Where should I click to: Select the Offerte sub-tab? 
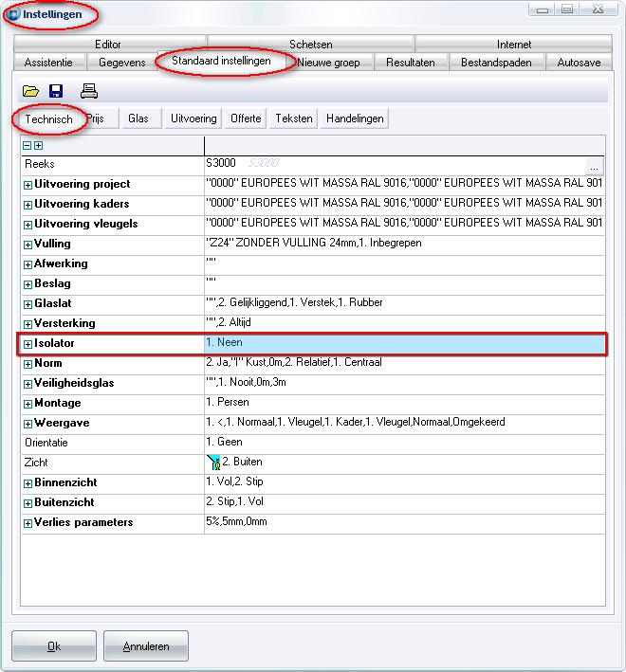tap(246, 118)
